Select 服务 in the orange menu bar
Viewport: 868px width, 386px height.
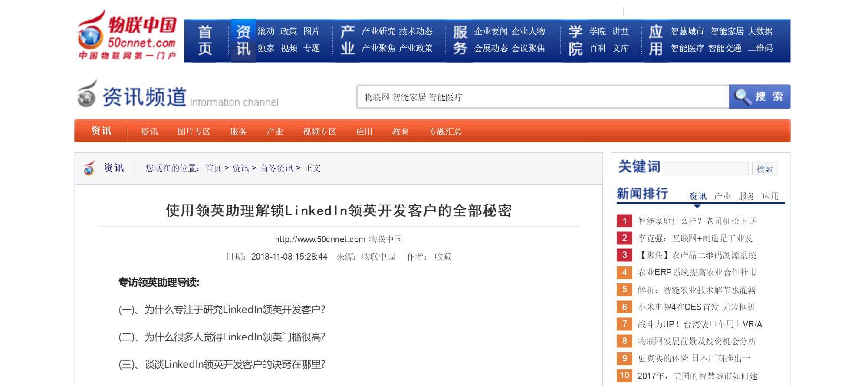(x=238, y=132)
